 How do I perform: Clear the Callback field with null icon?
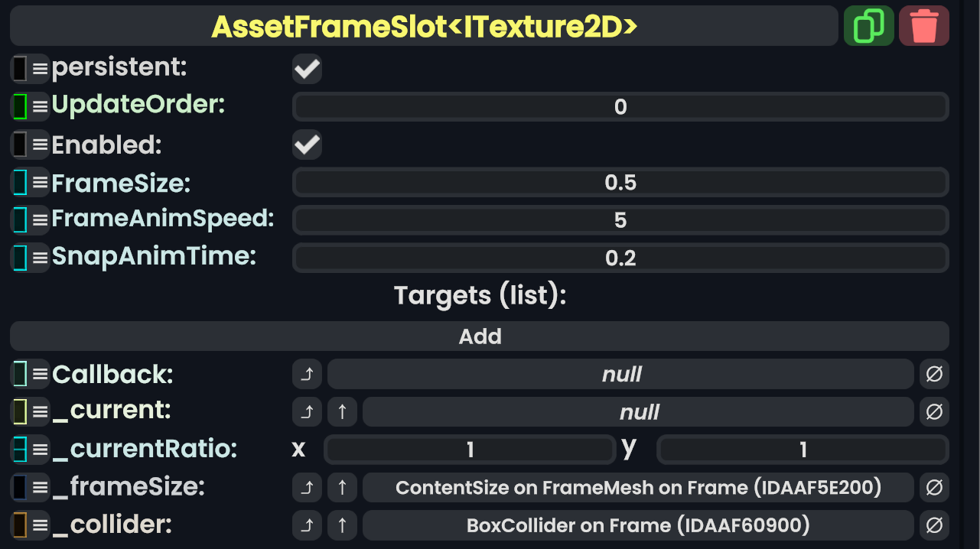click(x=934, y=375)
